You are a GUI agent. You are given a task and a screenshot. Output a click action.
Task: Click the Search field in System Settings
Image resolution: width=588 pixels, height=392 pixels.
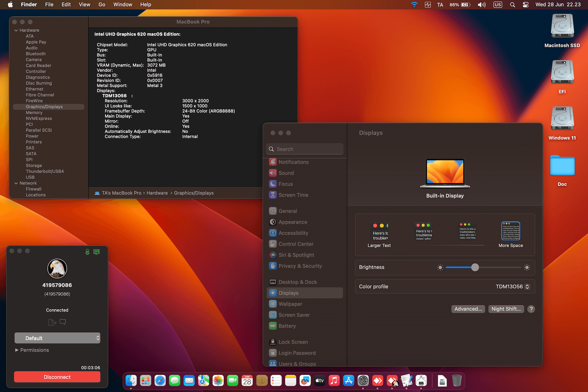[x=305, y=149]
